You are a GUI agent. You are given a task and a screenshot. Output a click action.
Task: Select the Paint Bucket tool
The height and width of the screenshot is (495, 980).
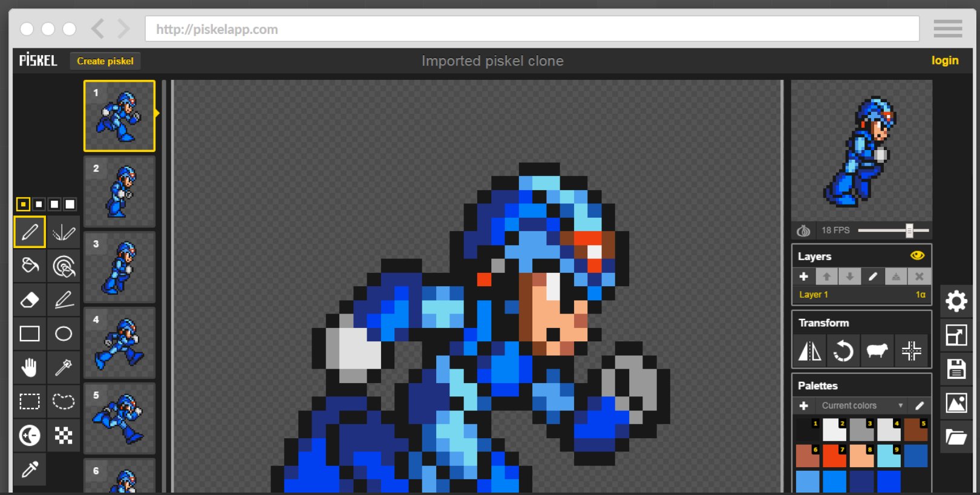30,266
